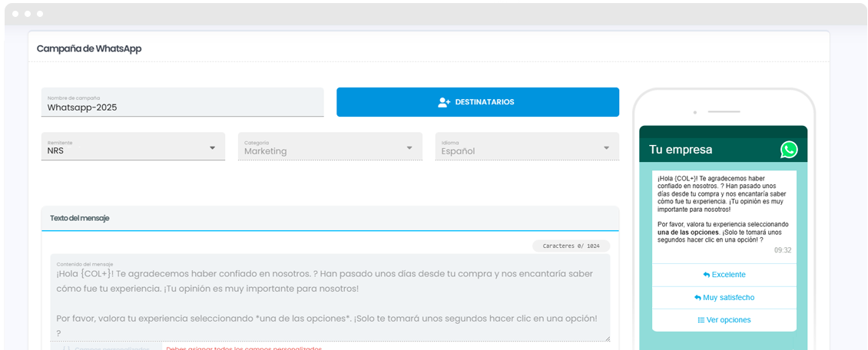Screen dimensions: 868x350
Task: Click the Categoría dropdown arrow
Action: tap(409, 148)
